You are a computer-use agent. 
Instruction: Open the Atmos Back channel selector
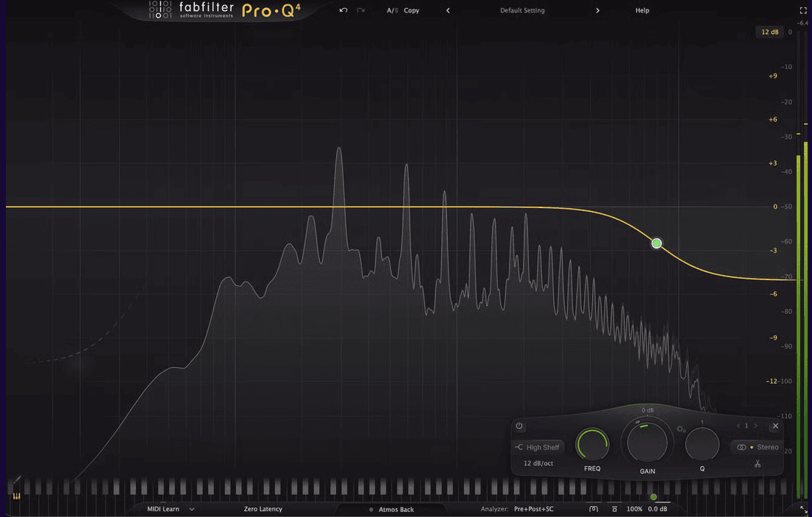click(391, 510)
